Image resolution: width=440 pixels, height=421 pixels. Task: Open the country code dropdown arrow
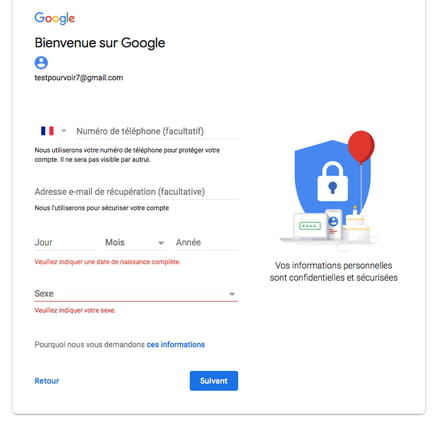coord(64,131)
